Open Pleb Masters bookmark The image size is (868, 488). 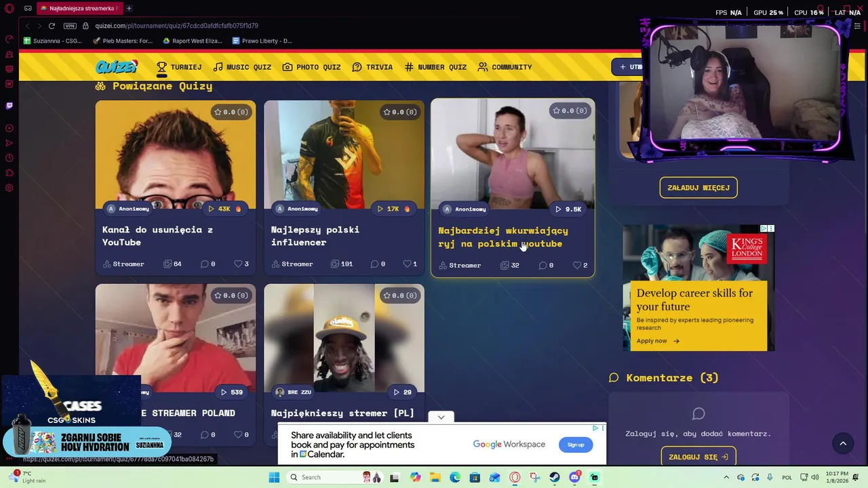click(122, 41)
